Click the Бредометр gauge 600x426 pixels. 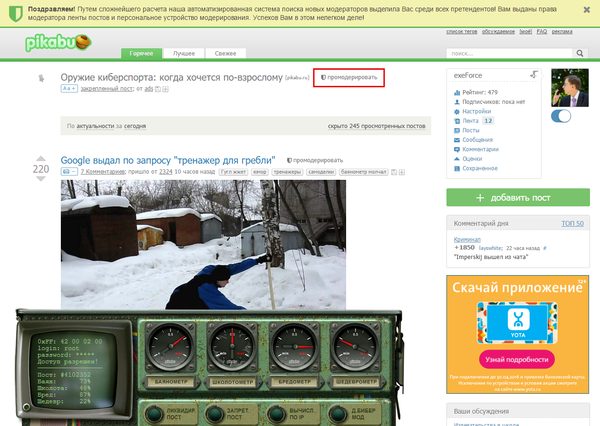294,347
